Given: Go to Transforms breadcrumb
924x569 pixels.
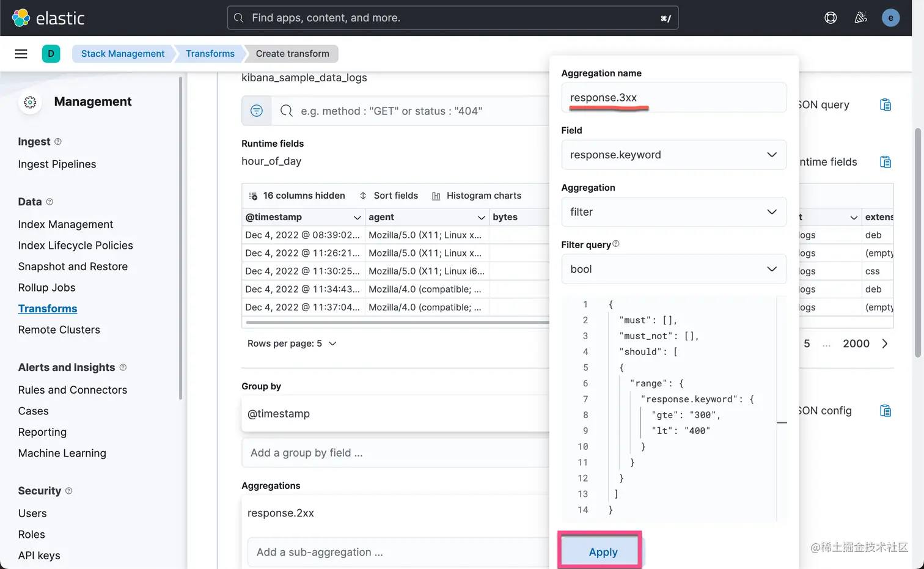Looking at the screenshot, I should pos(210,54).
